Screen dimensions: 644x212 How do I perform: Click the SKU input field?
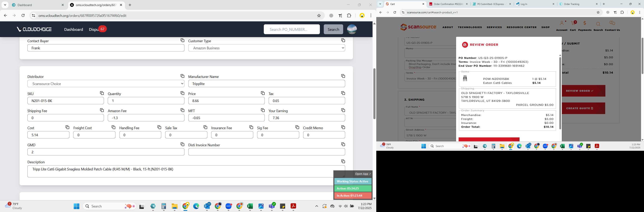(x=65, y=101)
